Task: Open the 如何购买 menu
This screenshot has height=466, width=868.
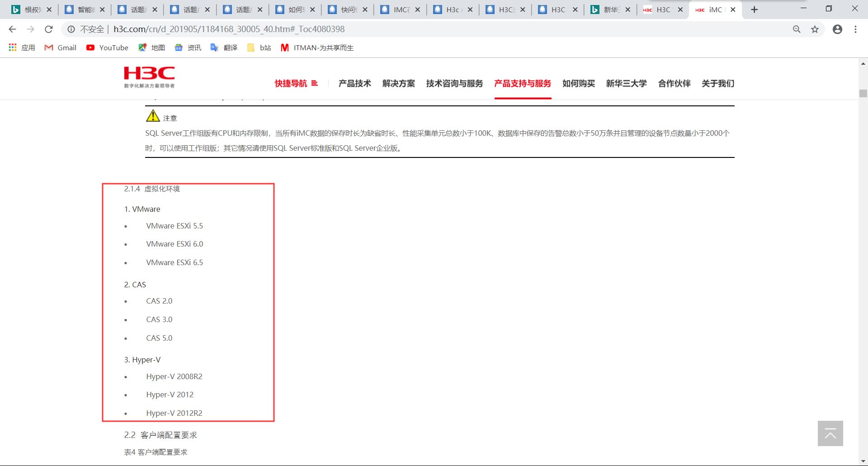Action: click(x=579, y=83)
